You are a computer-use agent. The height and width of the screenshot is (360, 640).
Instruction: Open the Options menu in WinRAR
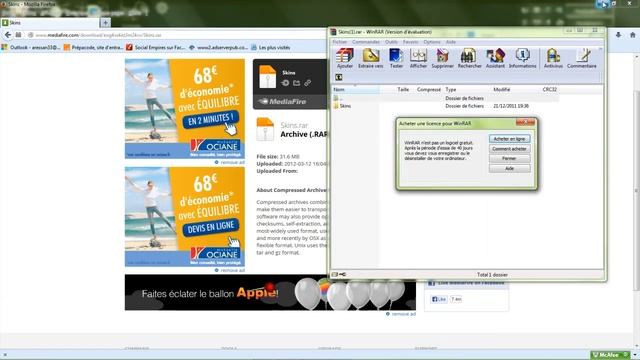pyautogui.click(x=432, y=42)
